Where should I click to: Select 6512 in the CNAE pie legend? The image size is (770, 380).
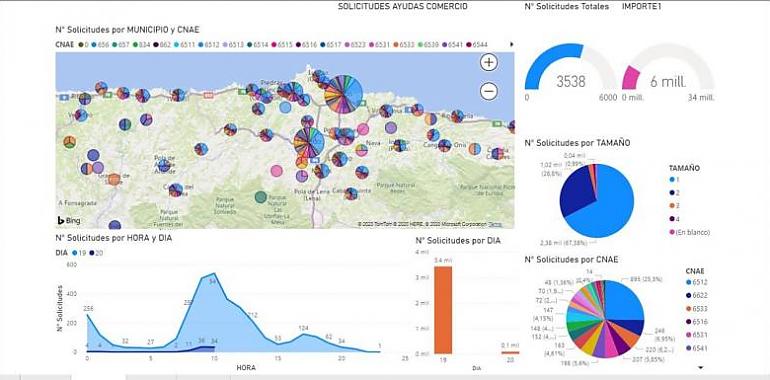click(x=696, y=282)
